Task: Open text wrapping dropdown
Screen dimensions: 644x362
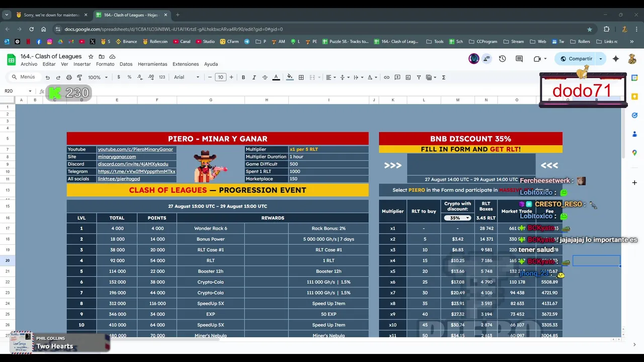Action: pos(358,77)
